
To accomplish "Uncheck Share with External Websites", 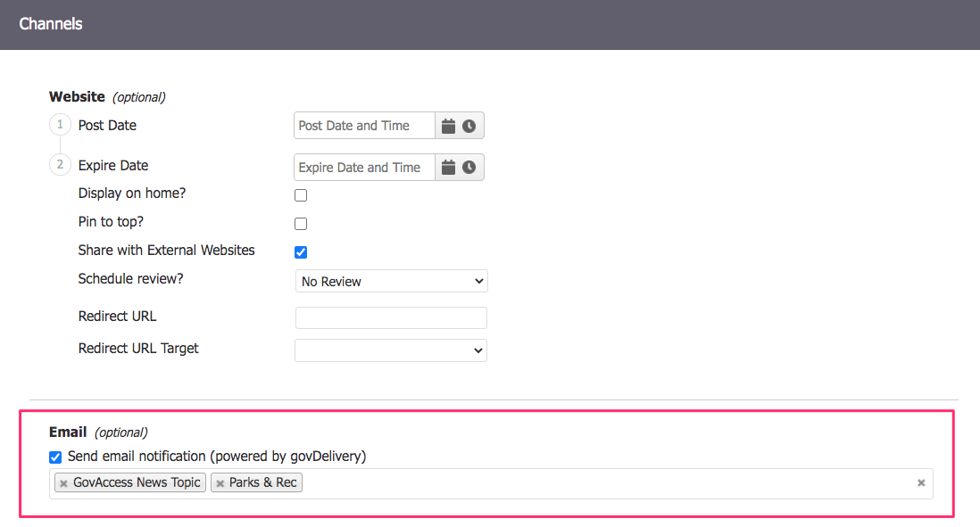I will [301, 252].
